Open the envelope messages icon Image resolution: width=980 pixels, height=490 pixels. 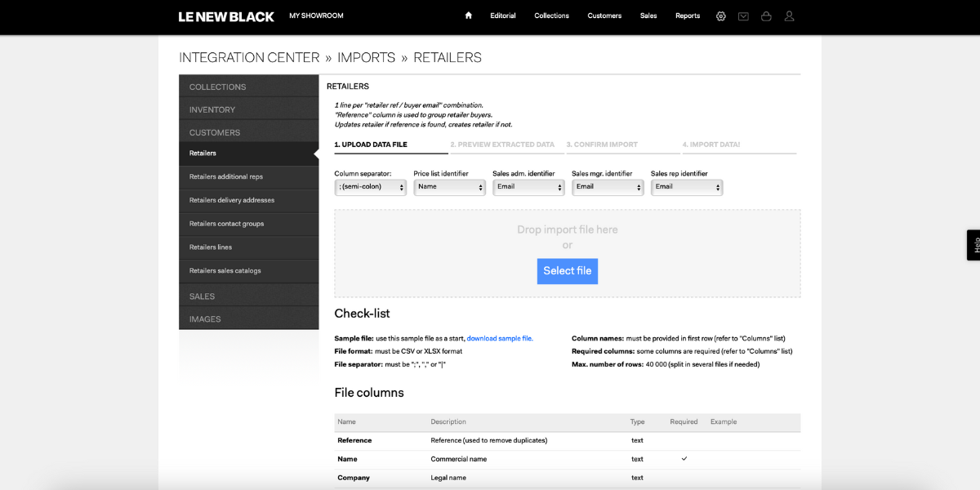pos(743,16)
